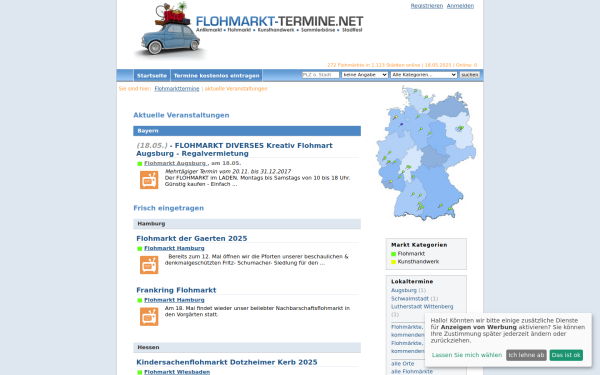600x375 pixels.
Task: Click green Flohmarkt swatch in Markt Kategorien
Action: point(393,254)
